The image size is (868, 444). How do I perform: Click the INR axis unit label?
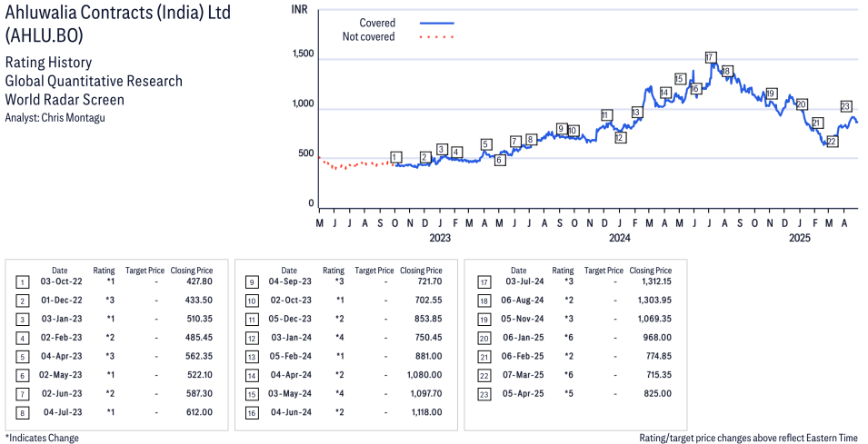tap(299, 9)
